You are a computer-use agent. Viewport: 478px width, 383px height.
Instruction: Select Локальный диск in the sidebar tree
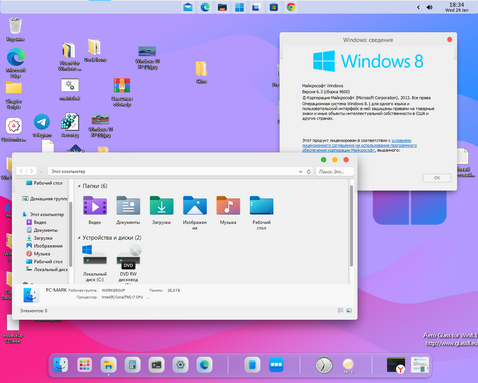pos(47,269)
